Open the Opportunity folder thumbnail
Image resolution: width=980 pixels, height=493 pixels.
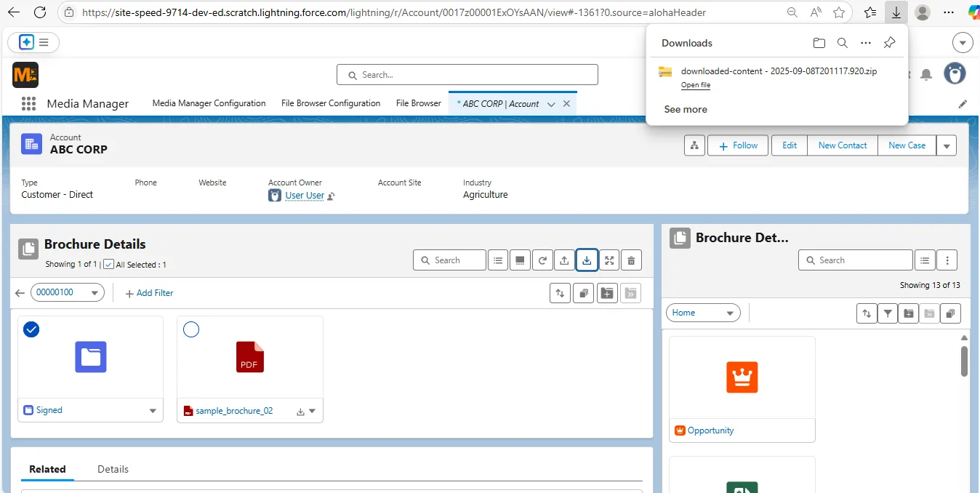tap(742, 378)
